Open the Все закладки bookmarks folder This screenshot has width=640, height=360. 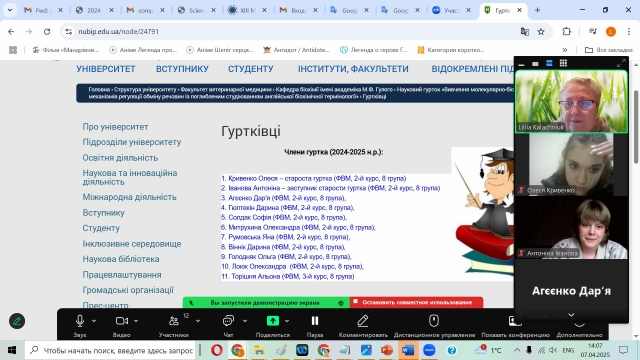609,50
